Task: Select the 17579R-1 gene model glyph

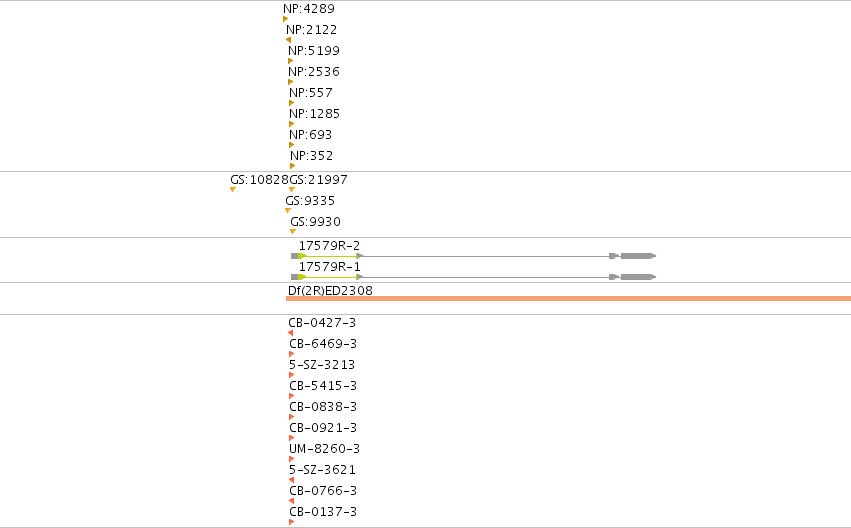Action: point(474,277)
